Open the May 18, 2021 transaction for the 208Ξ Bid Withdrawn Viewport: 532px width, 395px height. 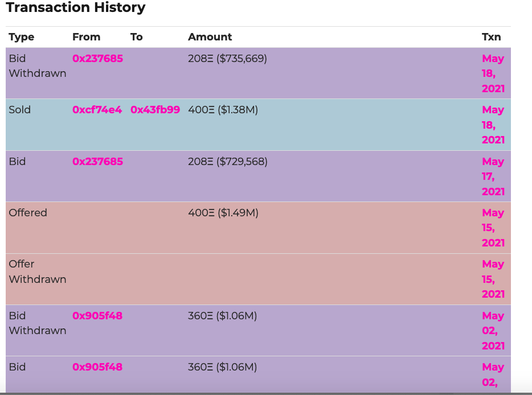click(x=493, y=73)
